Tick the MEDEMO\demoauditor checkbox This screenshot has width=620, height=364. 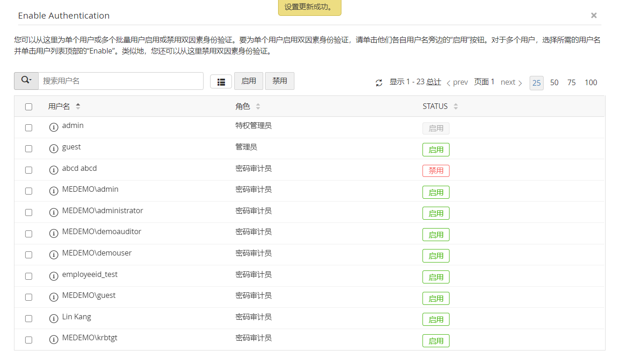tap(29, 234)
